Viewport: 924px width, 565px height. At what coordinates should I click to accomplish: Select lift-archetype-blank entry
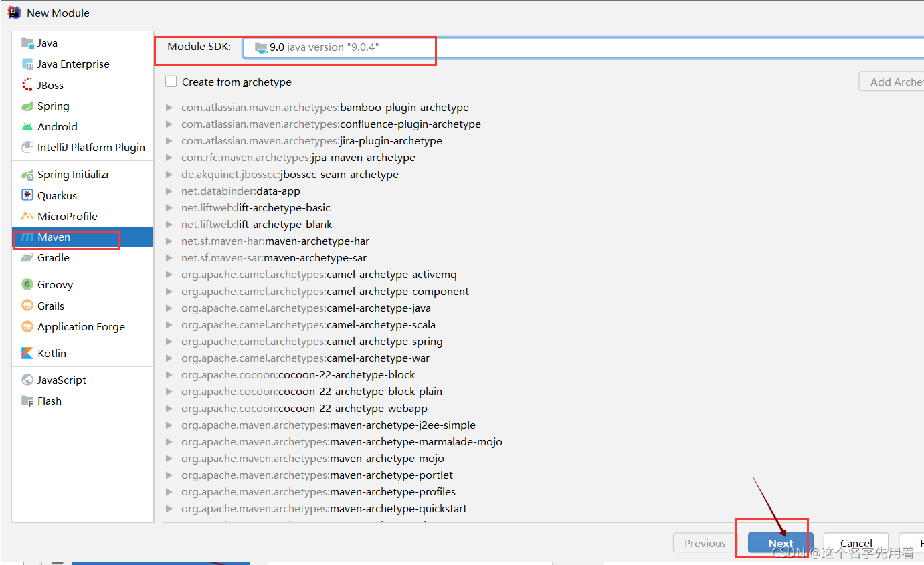257,224
